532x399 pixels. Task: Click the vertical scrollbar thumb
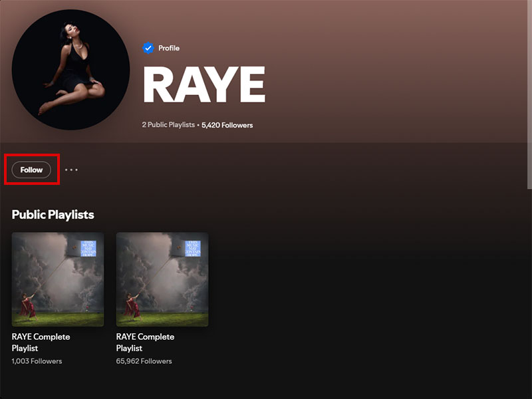point(529,94)
